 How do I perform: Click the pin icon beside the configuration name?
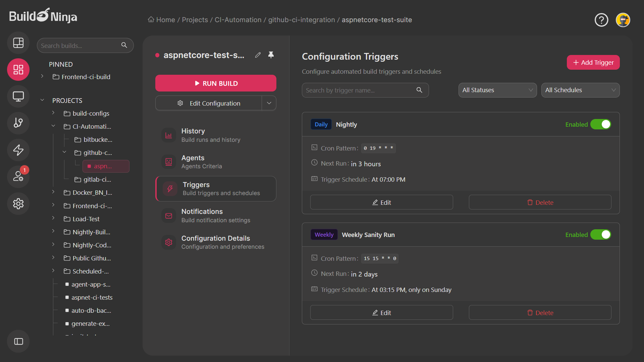click(271, 55)
